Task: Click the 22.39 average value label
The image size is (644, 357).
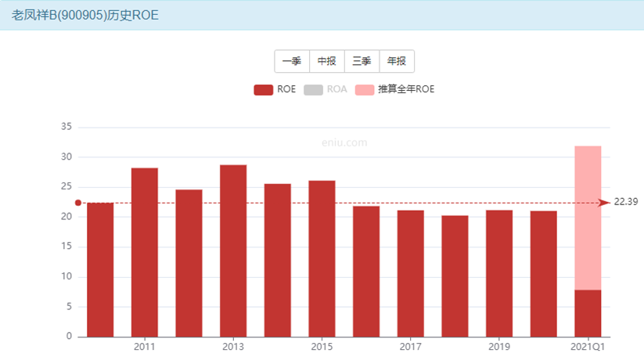Action: [626, 202]
